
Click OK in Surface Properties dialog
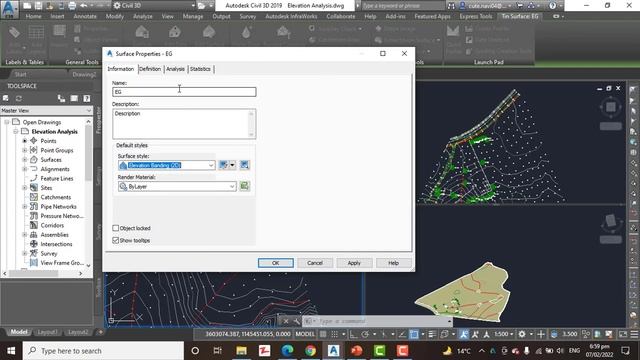coord(276,263)
